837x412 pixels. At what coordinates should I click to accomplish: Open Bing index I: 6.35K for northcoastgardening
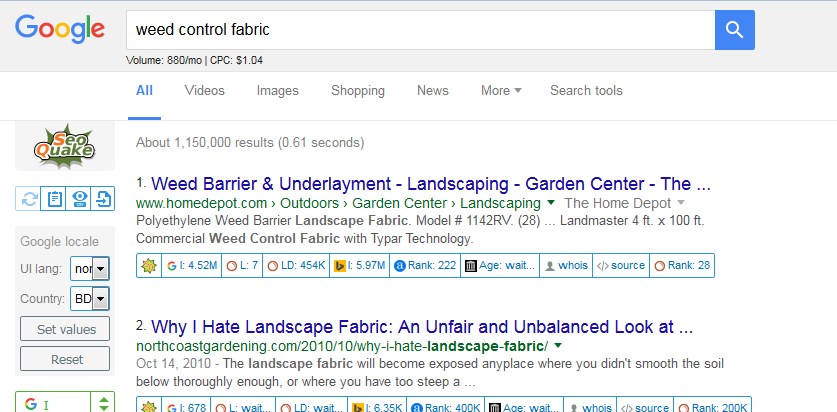376,407
